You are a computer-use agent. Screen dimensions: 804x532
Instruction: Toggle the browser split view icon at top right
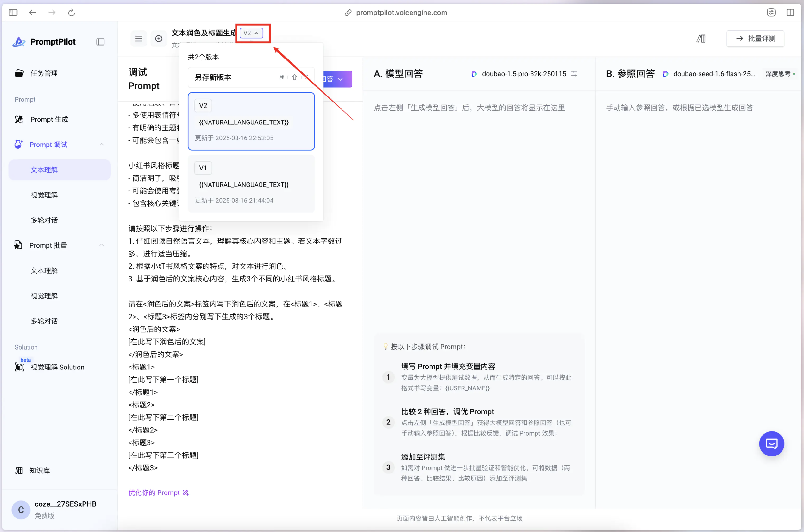tap(790, 13)
